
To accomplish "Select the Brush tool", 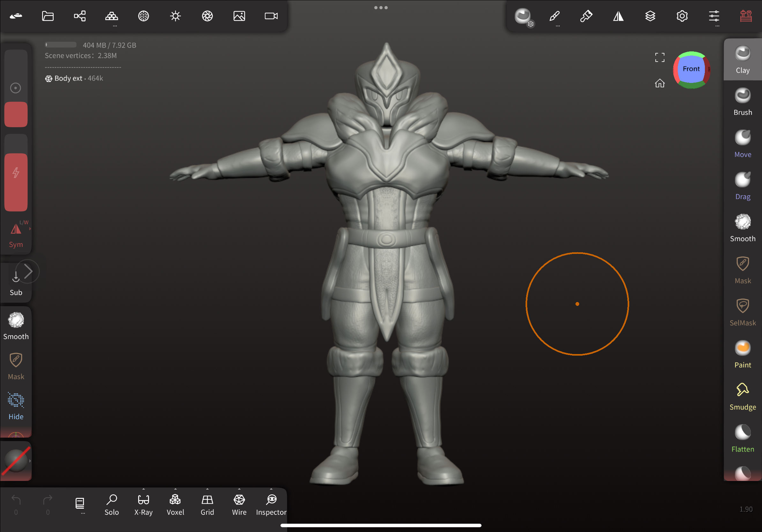I will click(743, 102).
